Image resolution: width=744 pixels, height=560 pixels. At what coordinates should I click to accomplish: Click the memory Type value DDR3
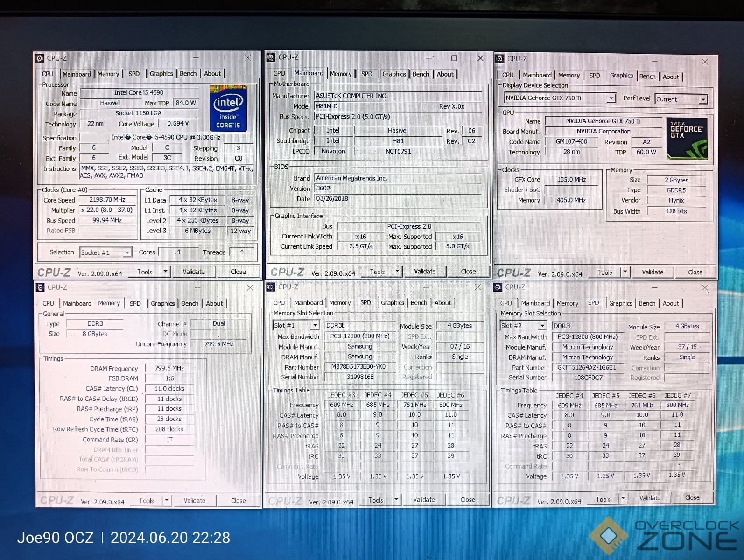point(95,324)
